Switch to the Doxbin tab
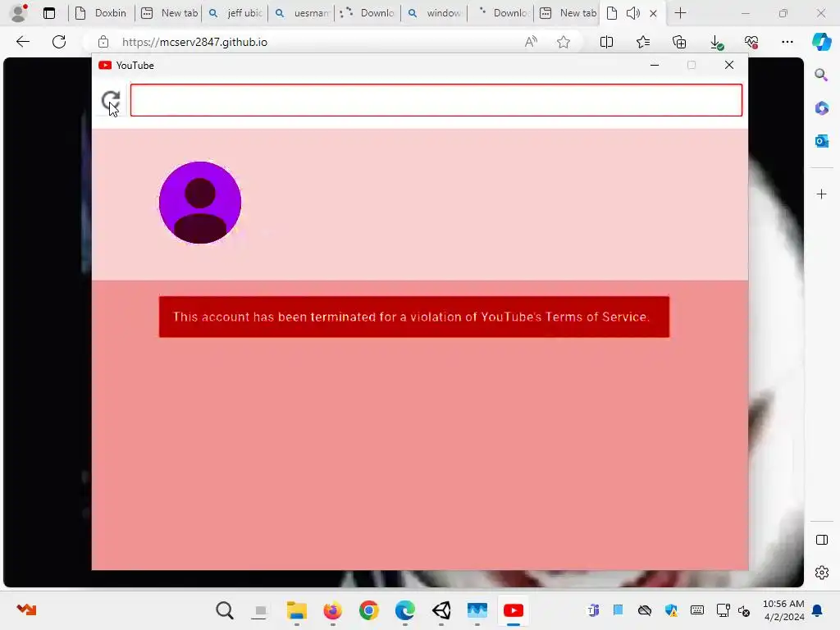The image size is (840, 630). [102, 13]
